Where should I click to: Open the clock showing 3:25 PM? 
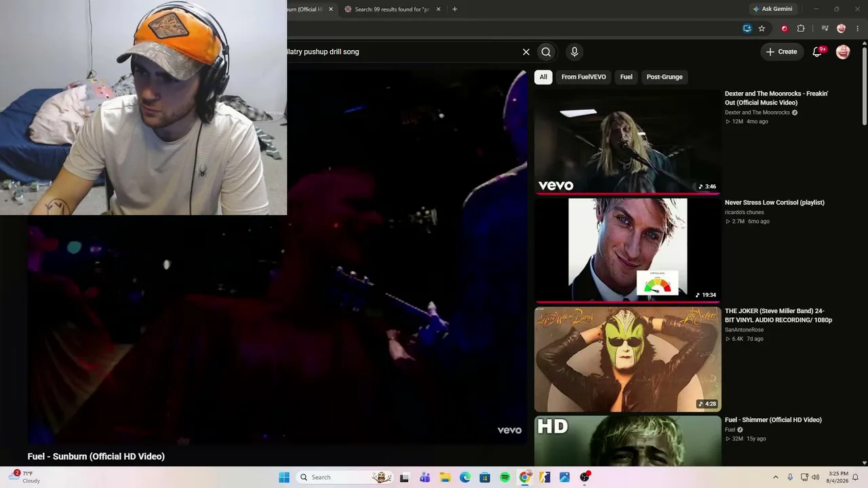(838, 477)
